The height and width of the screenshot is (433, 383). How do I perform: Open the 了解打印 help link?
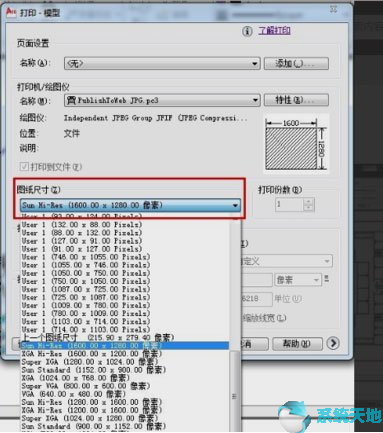click(274, 31)
